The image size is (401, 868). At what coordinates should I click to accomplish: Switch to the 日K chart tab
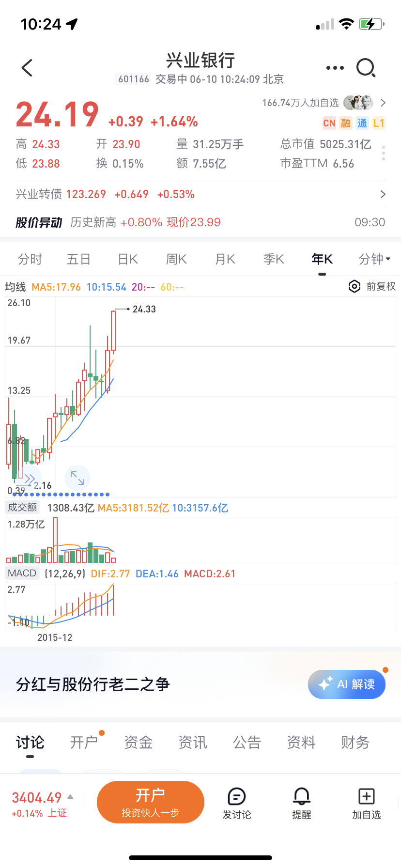(x=128, y=259)
